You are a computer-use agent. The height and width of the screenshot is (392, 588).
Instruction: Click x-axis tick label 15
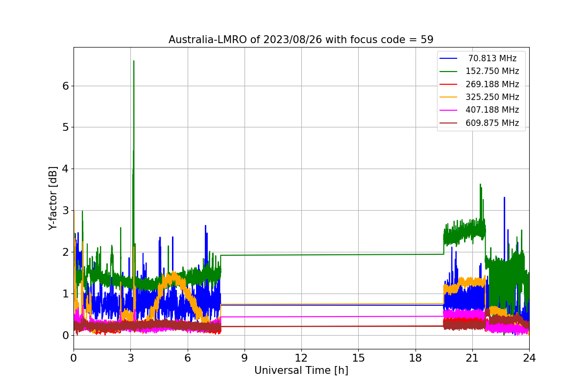click(x=358, y=358)
